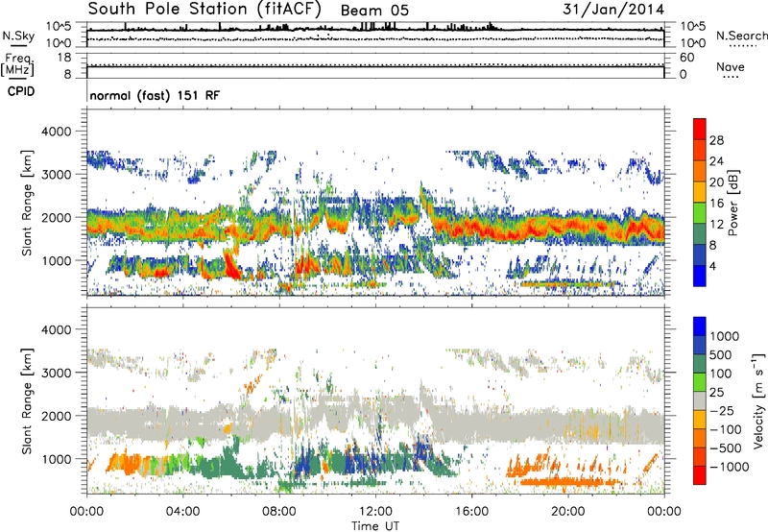Image resolution: width=768 pixels, height=532 pixels.
Task: Select the red bottom segment of Velocity colorbar
Action: pos(700,475)
